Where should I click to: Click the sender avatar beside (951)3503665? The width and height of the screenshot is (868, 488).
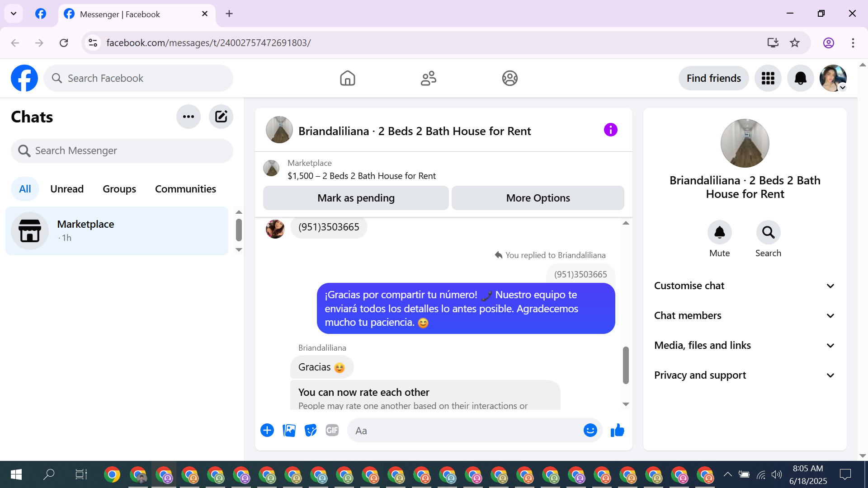pos(275,229)
